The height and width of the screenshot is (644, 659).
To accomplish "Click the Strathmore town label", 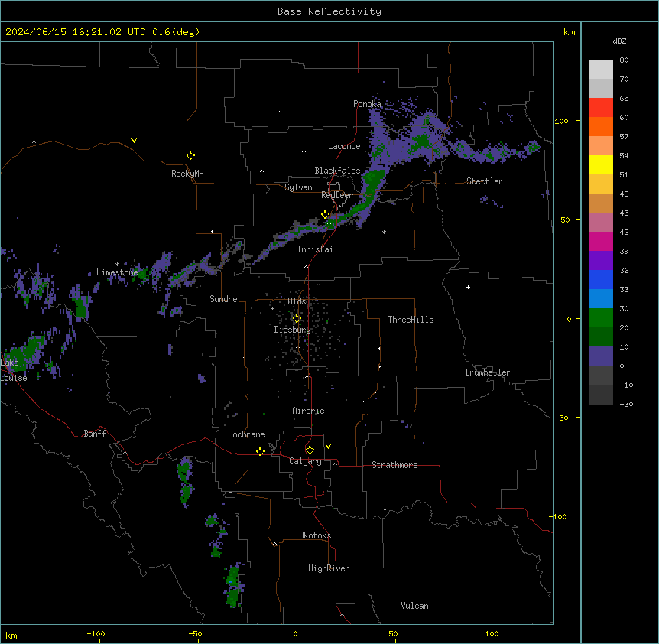I will (394, 465).
